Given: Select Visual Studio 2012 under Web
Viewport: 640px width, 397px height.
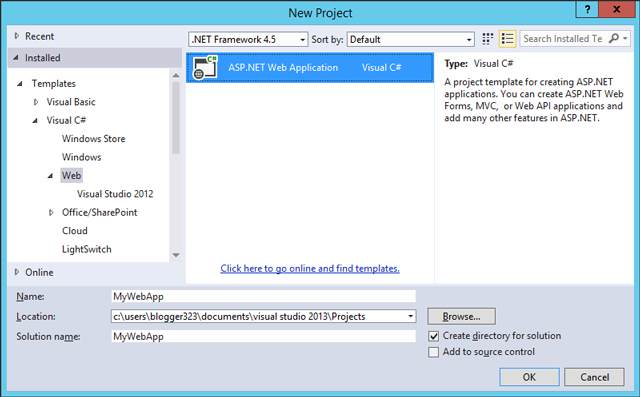Looking at the screenshot, I should point(115,194).
